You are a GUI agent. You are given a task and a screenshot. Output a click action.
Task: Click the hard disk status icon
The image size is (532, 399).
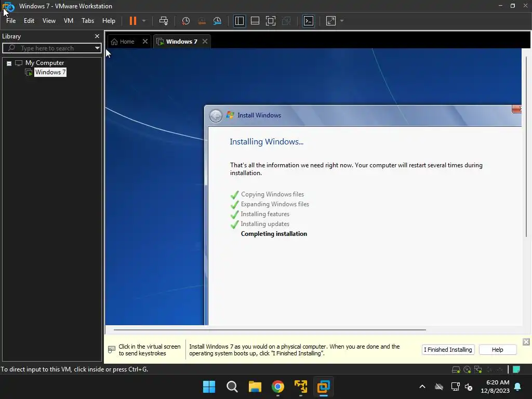point(456,369)
